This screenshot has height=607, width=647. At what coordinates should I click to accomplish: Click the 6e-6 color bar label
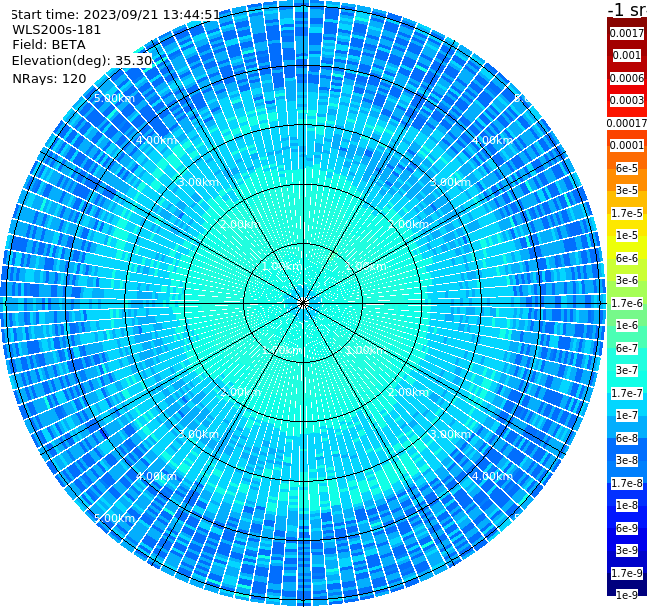pyautogui.click(x=627, y=258)
